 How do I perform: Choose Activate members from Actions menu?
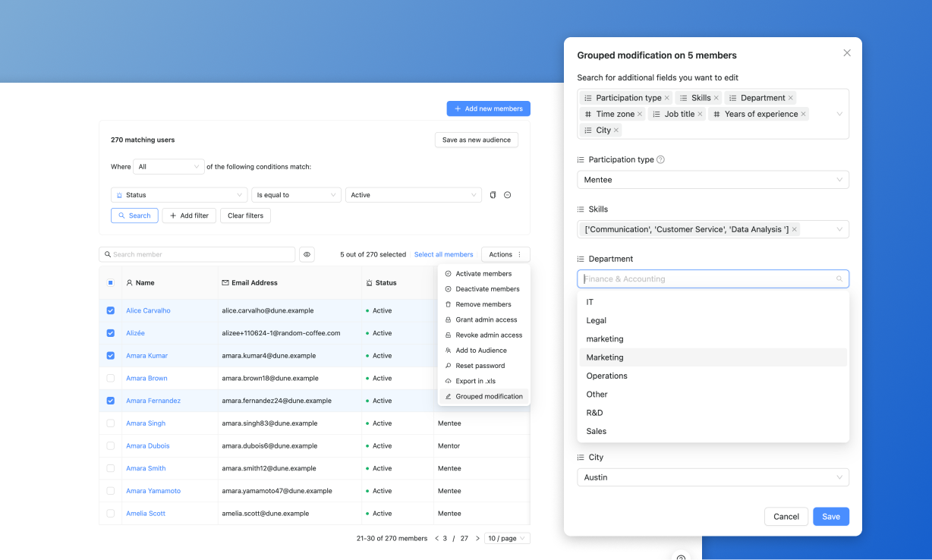click(483, 274)
